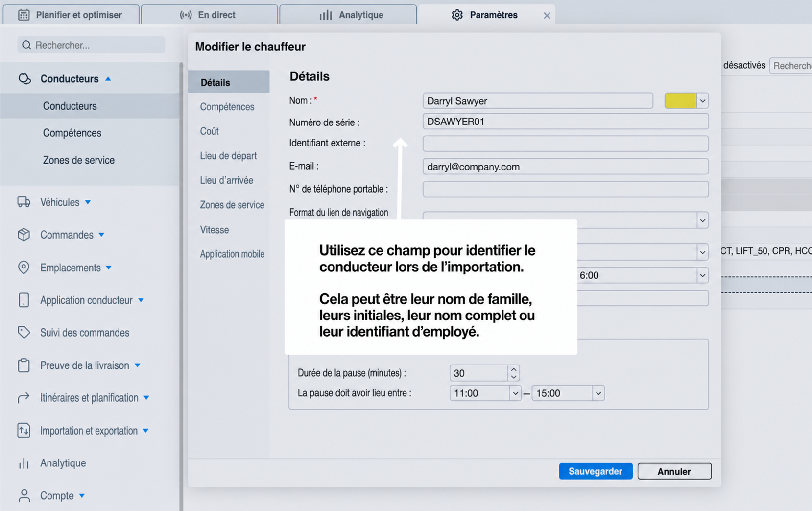Click the Conducteurs section icon in sidebar
Screen dimensions: 812x511
24,79
